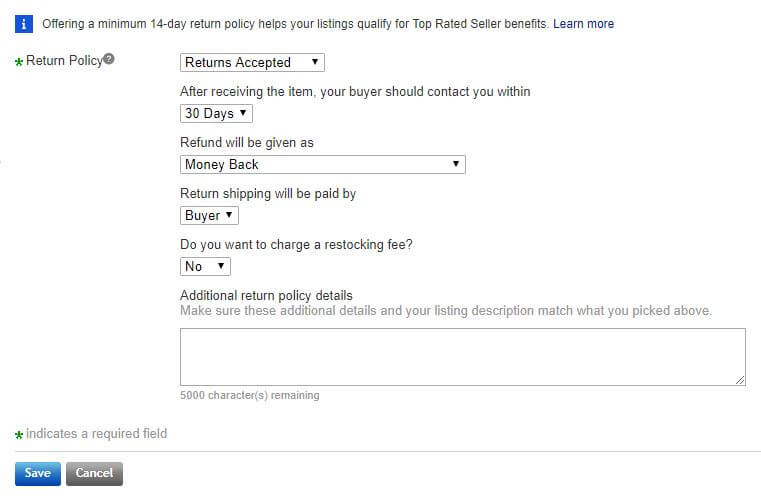Open the restocking fee dropdown set to No
The height and width of the screenshot is (500, 761).
pos(205,266)
